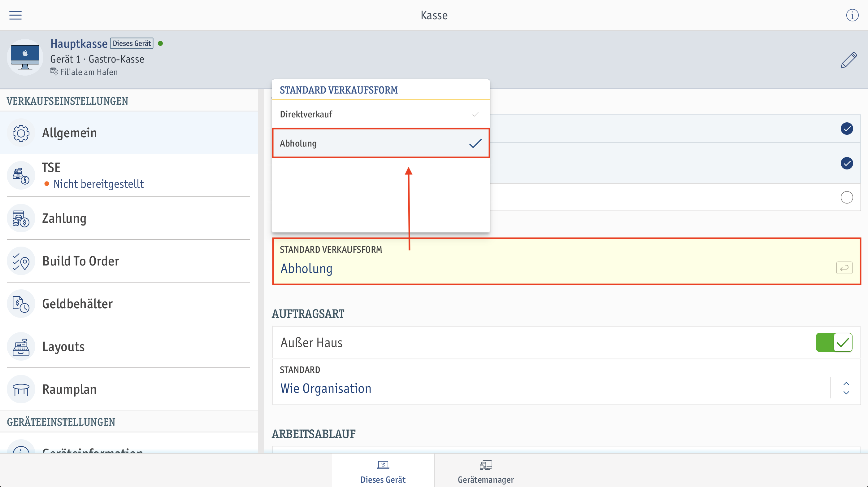This screenshot has height=487, width=868.
Task: Click the Gerätemanager tab icon
Action: [x=486, y=465]
